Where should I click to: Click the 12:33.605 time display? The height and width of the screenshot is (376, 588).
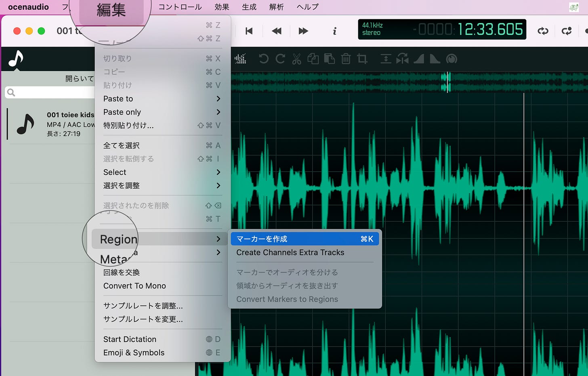pyautogui.click(x=490, y=29)
